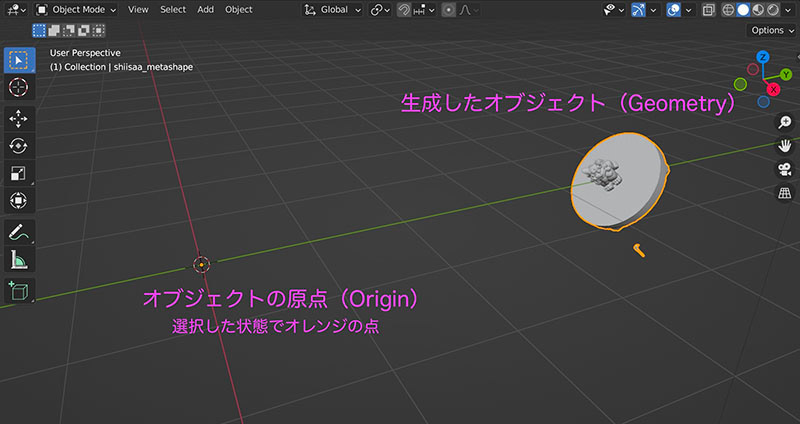Switch to rendered viewport shading

[x=772, y=10]
